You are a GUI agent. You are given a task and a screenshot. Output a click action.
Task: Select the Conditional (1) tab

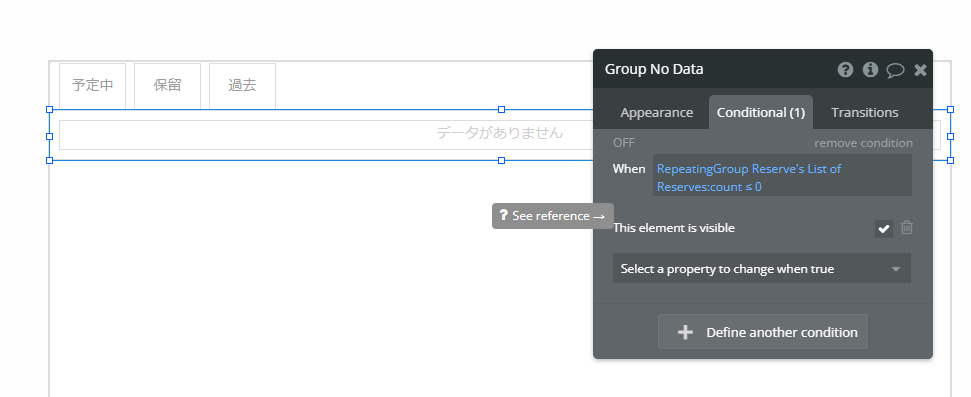click(x=760, y=113)
